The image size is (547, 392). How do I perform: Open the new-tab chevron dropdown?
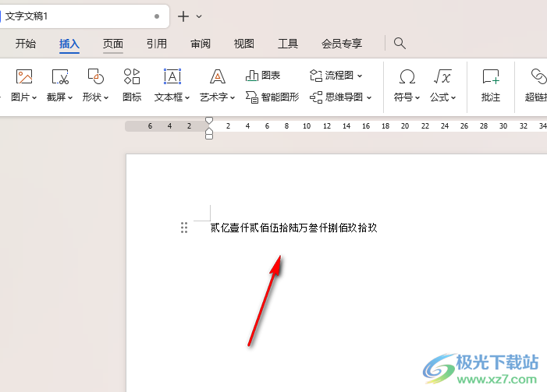click(x=199, y=16)
